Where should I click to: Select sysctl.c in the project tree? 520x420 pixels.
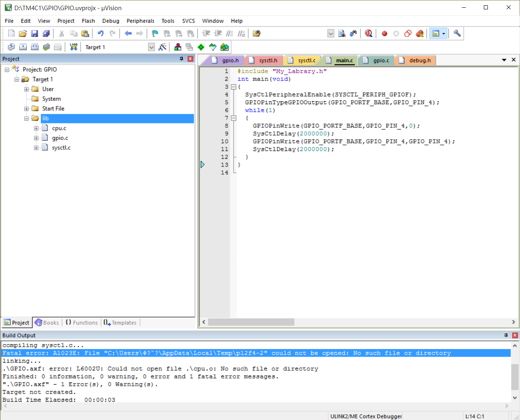click(61, 148)
